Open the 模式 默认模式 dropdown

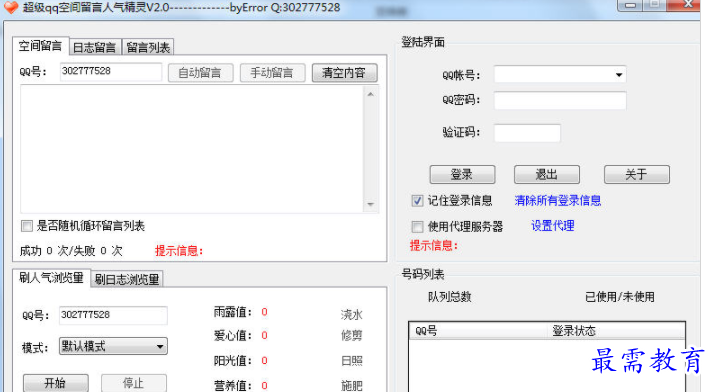click(x=113, y=347)
